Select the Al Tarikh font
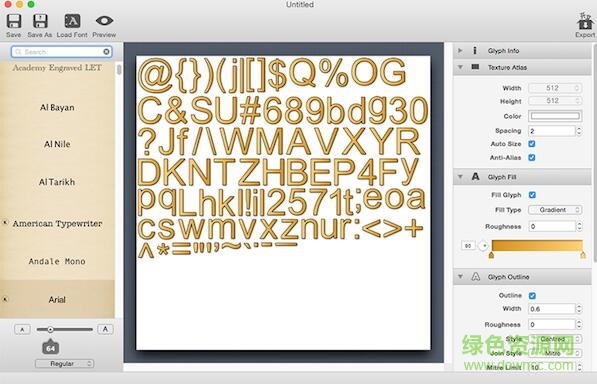Viewport: 597px width, 384px height. coord(57,182)
